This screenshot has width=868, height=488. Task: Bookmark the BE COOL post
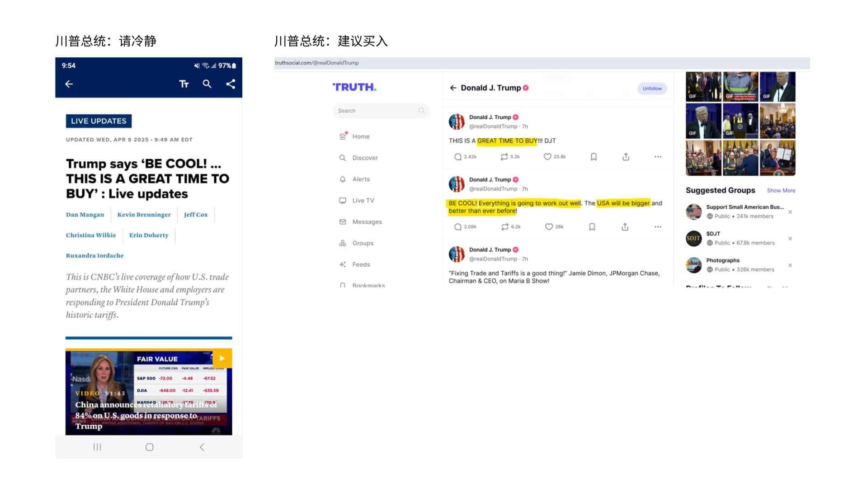click(592, 227)
